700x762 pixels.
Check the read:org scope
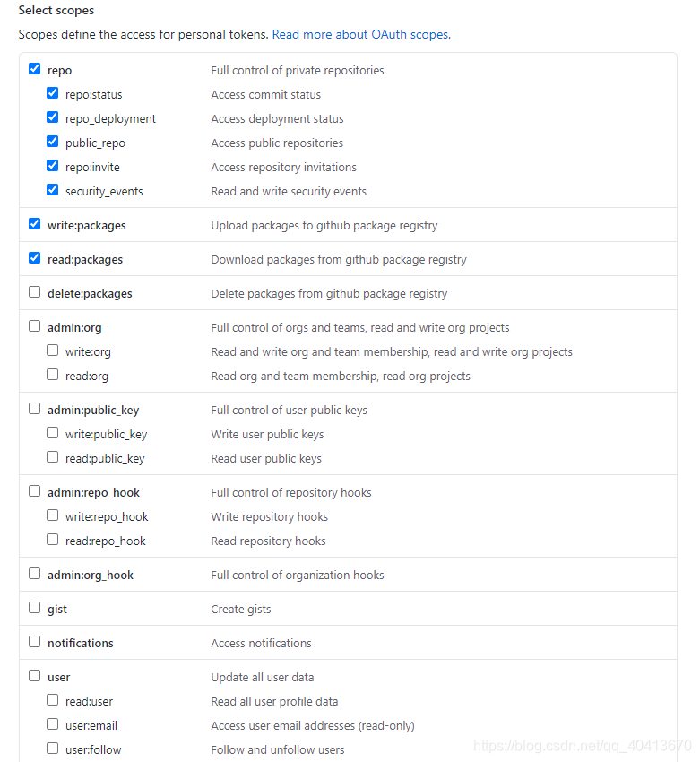tap(52, 374)
